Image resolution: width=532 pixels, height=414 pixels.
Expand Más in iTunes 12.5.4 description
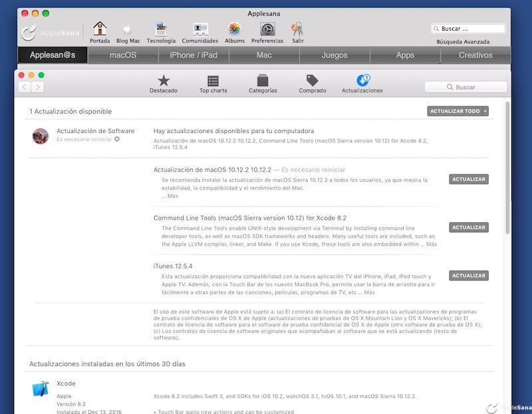point(370,292)
